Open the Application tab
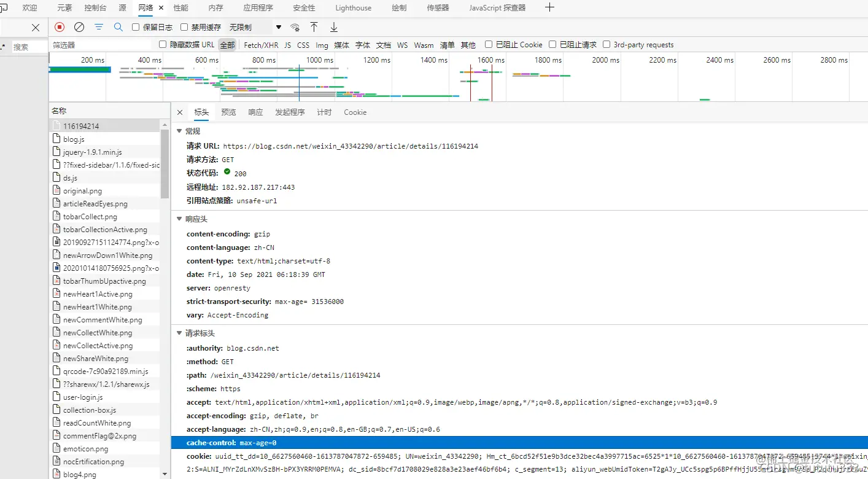The image size is (868, 479). (258, 8)
